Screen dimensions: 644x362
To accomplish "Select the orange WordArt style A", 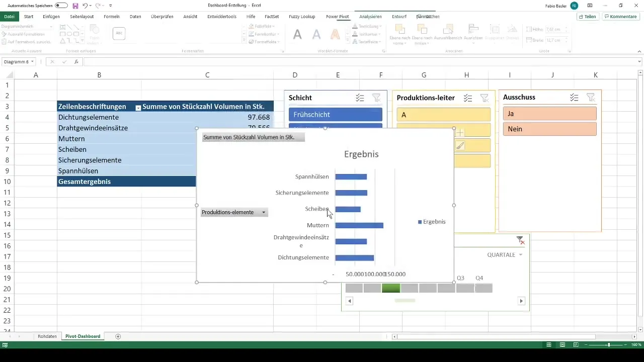I will click(x=335, y=34).
